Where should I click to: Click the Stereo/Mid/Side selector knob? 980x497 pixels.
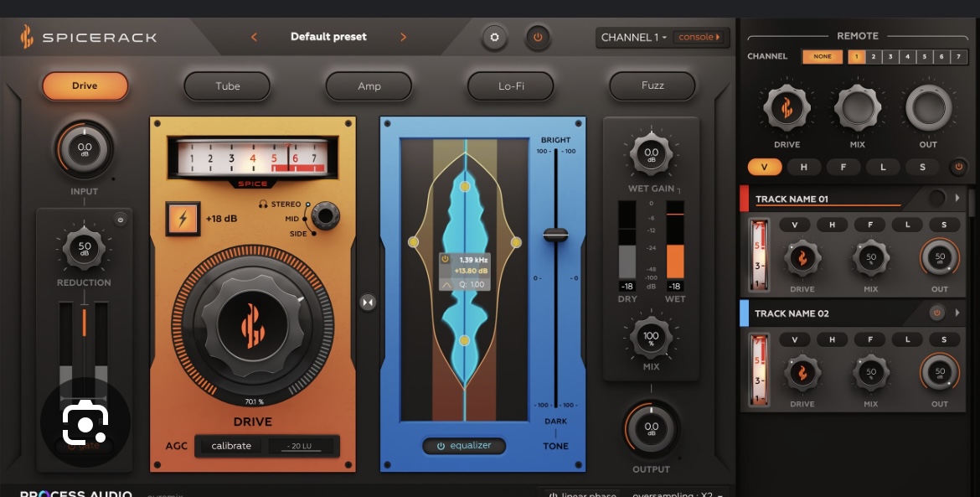pos(325,216)
